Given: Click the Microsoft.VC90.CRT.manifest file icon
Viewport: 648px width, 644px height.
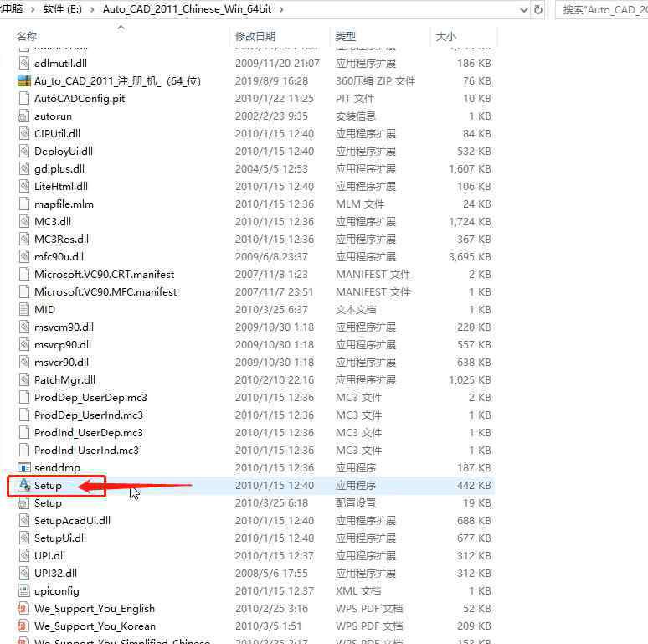Looking at the screenshot, I should [24, 275].
